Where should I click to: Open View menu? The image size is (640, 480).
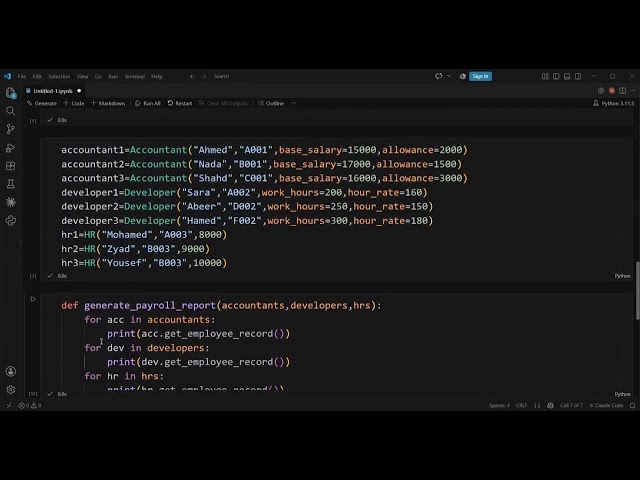(82, 76)
